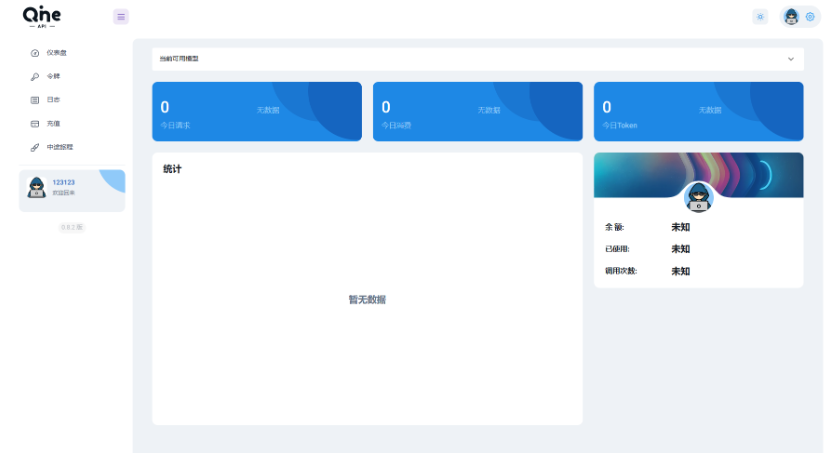Screen dimensions: 824x453
Task: Click the profile avatar on the balance card
Action: click(698, 197)
